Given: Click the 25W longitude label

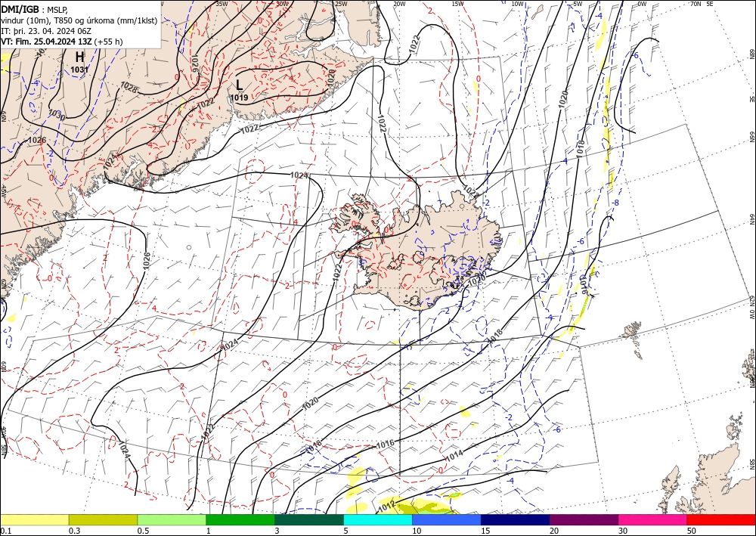Looking at the screenshot, I should pyautogui.click(x=341, y=4).
